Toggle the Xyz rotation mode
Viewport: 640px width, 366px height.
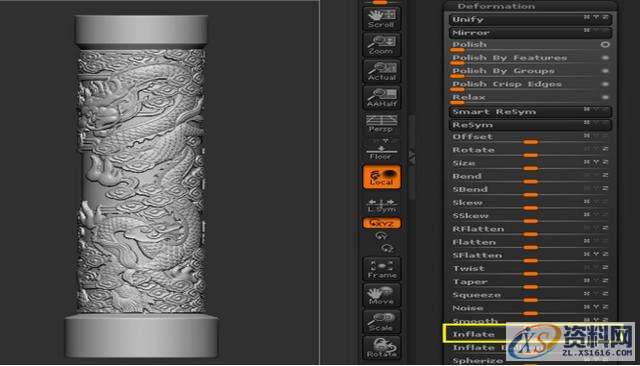click(x=381, y=223)
